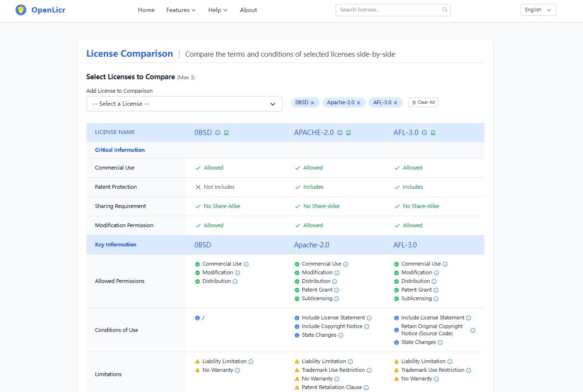Click the info icon beside Apache-2.0 State Changes
Screen dimensions: 583x392
(341, 335)
